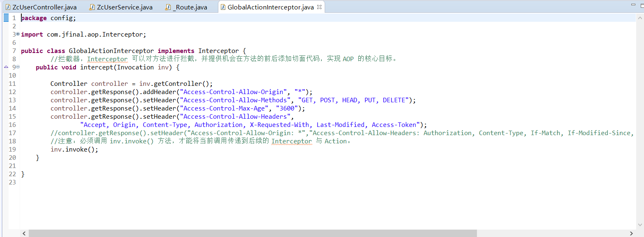Click the file icon on _Route.java tab
Viewport: 644px width, 237px height.
168,7
